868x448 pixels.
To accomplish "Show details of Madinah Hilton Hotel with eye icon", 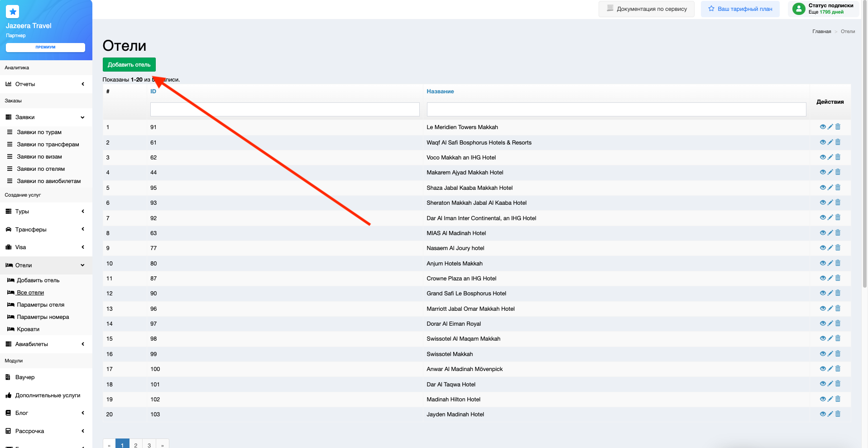I will pyautogui.click(x=822, y=399).
